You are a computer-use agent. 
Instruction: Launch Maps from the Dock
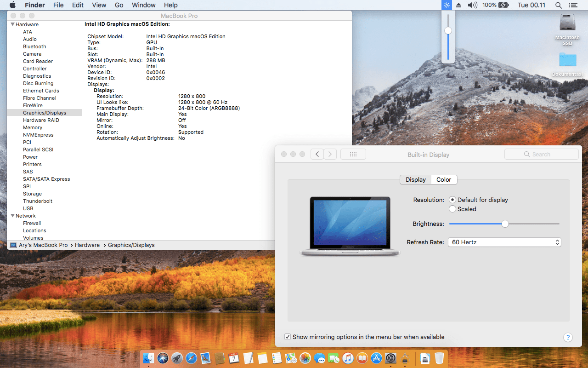291,358
